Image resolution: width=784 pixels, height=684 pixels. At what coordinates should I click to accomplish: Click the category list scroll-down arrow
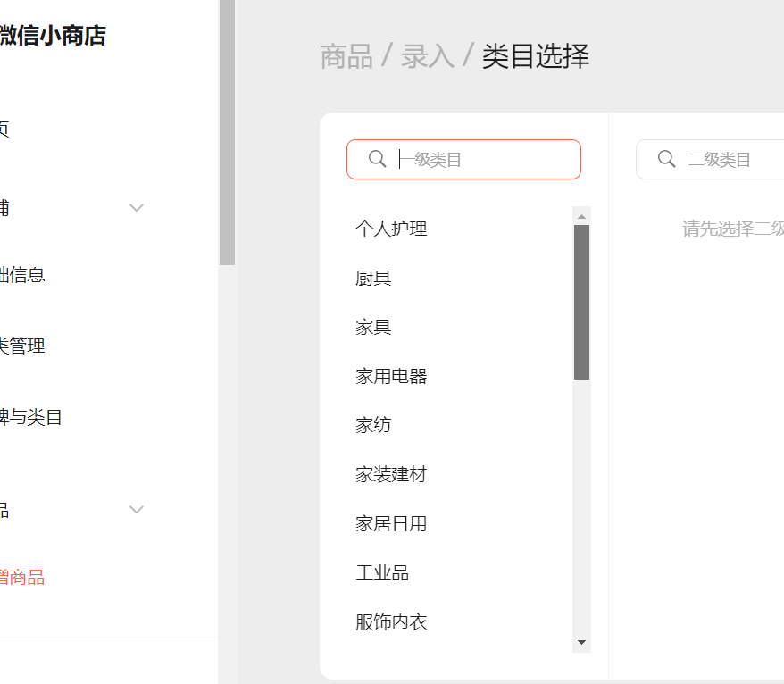pyautogui.click(x=581, y=643)
